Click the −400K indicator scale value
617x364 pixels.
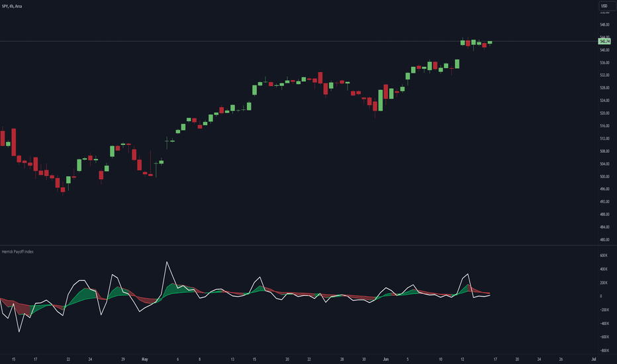coord(604,324)
